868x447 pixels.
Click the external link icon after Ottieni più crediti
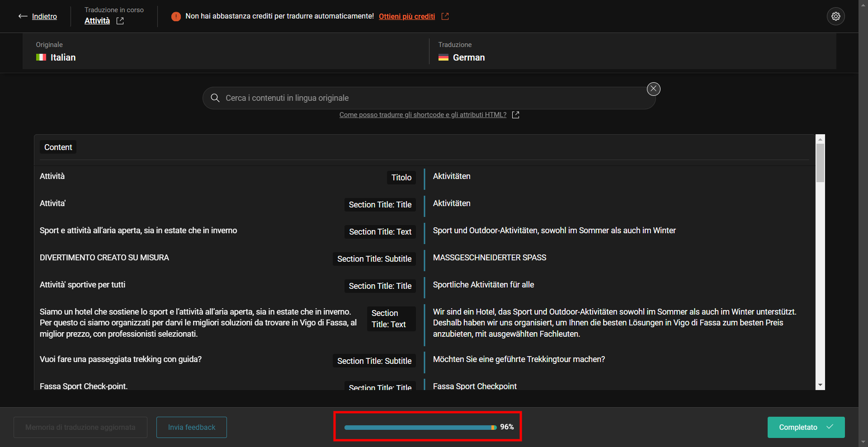445,16
